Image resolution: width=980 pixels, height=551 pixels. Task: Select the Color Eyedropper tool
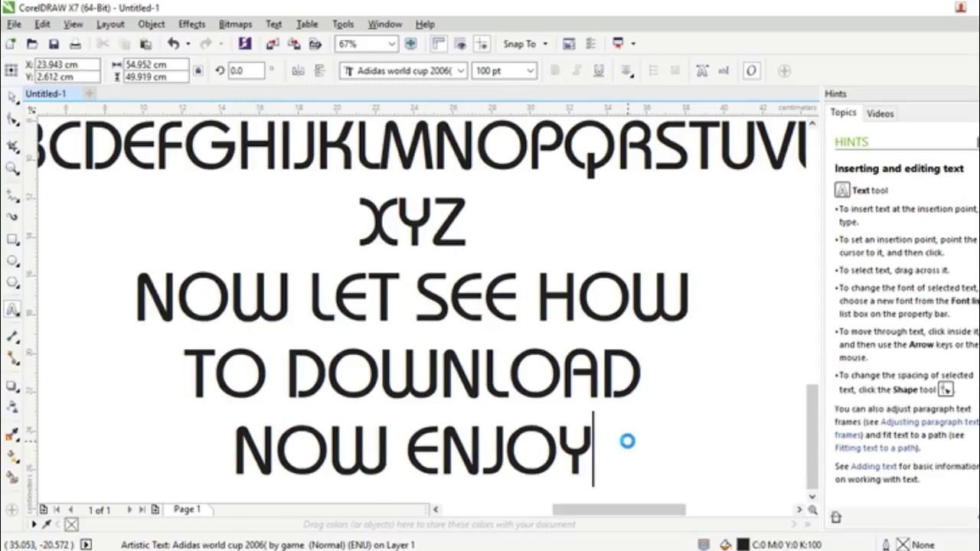(x=12, y=434)
